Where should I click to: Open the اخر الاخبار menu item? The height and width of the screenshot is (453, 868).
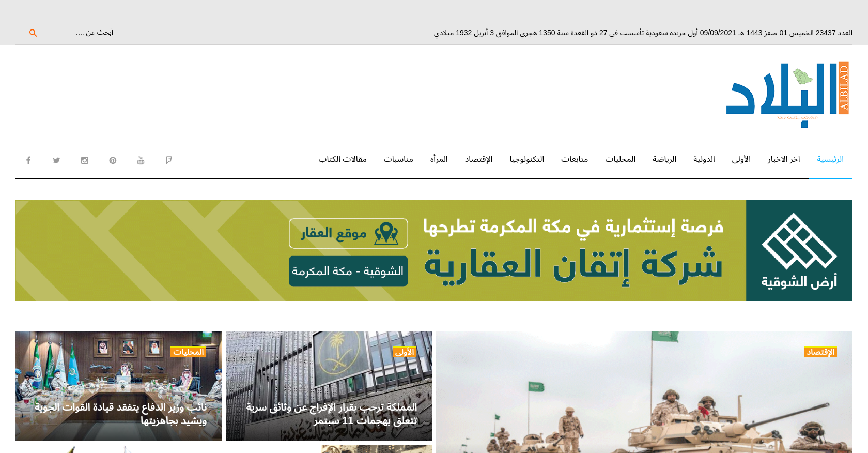point(784,159)
